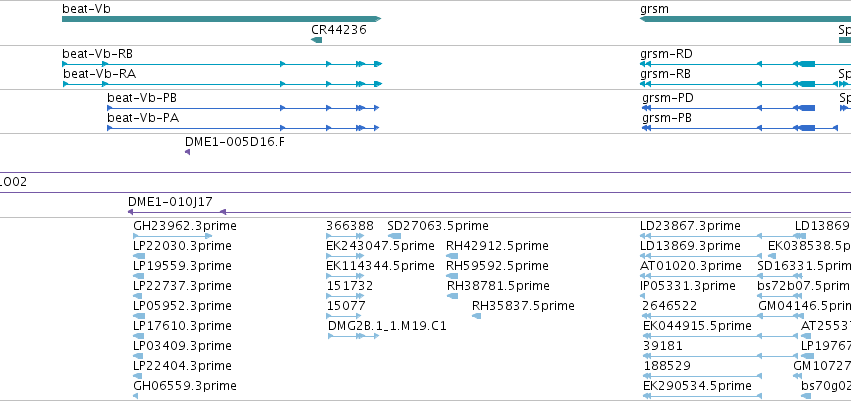Select the beat-Vb gene bar
This screenshot has width=851, height=401.
click(221, 19)
